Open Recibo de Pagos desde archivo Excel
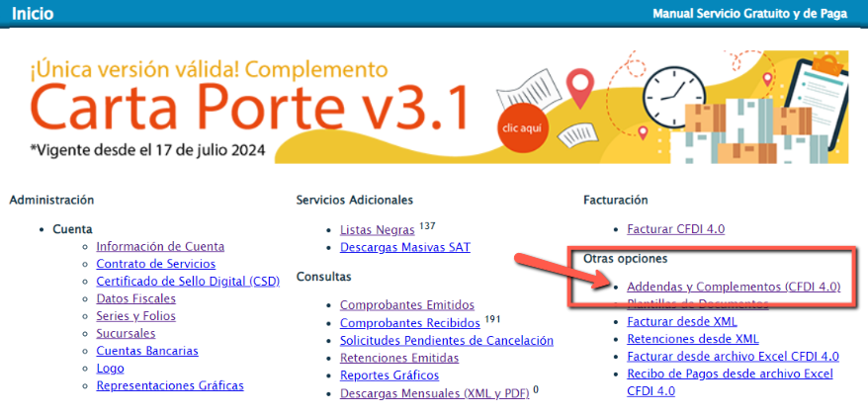Image resolution: width=868 pixels, height=415 pixels. point(730,382)
